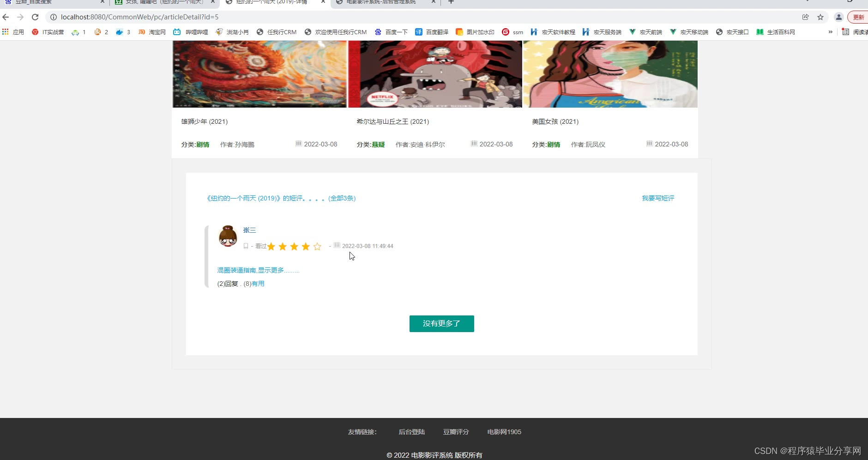This screenshot has height=460, width=868.
Task: Open 宏天前端 bookmark
Action: coord(645,32)
